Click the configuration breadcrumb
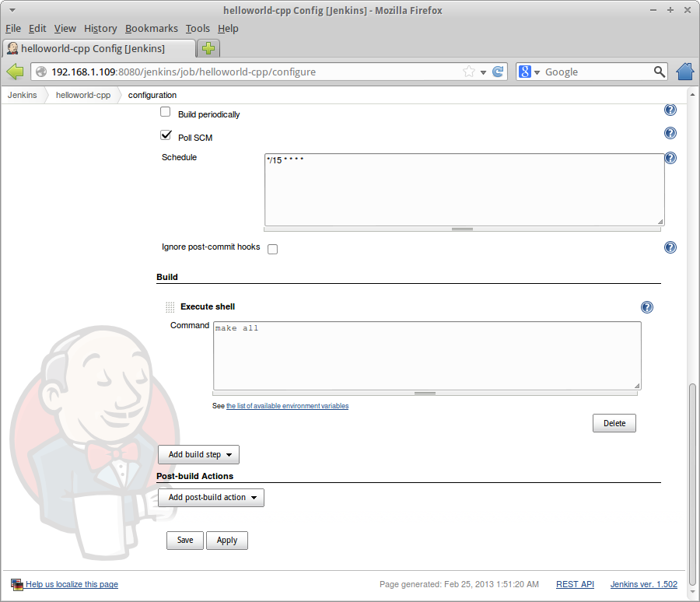700x602 pixels. pyautogui.click(x=152, y=95)
